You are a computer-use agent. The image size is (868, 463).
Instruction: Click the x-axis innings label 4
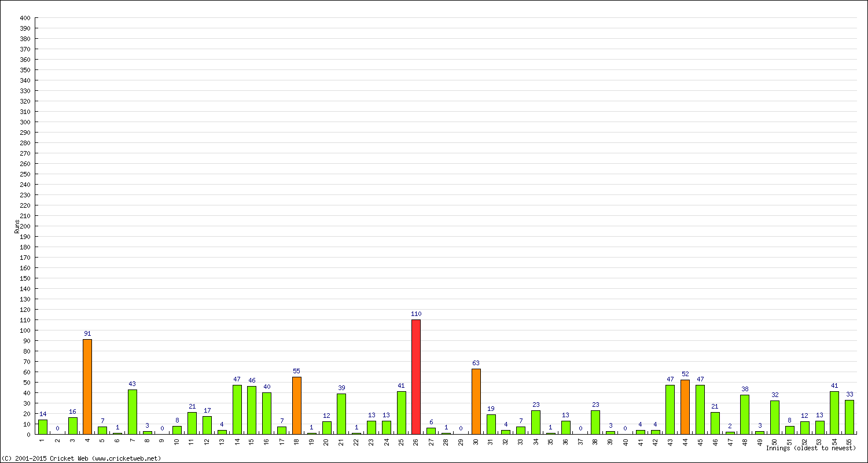87,440
